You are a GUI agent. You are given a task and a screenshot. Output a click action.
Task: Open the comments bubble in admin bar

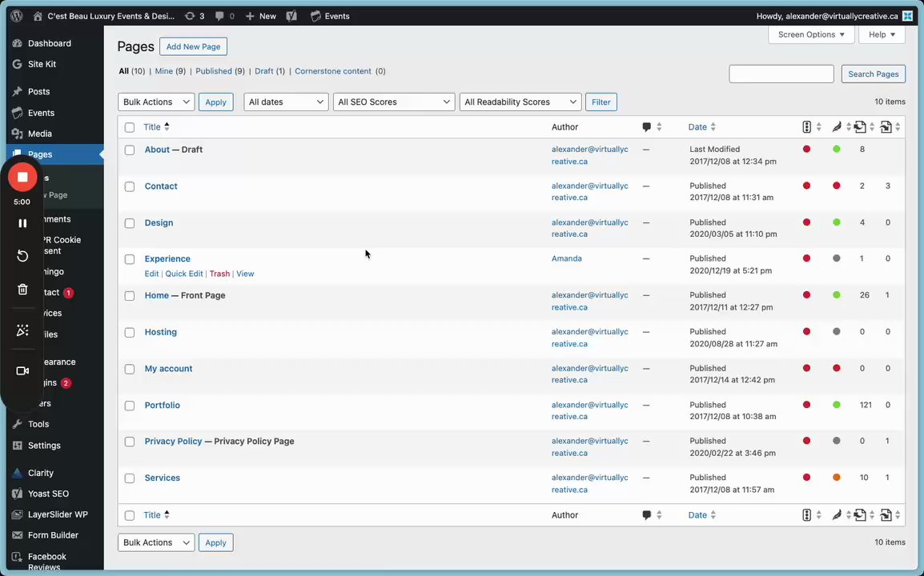click(224, 16)
